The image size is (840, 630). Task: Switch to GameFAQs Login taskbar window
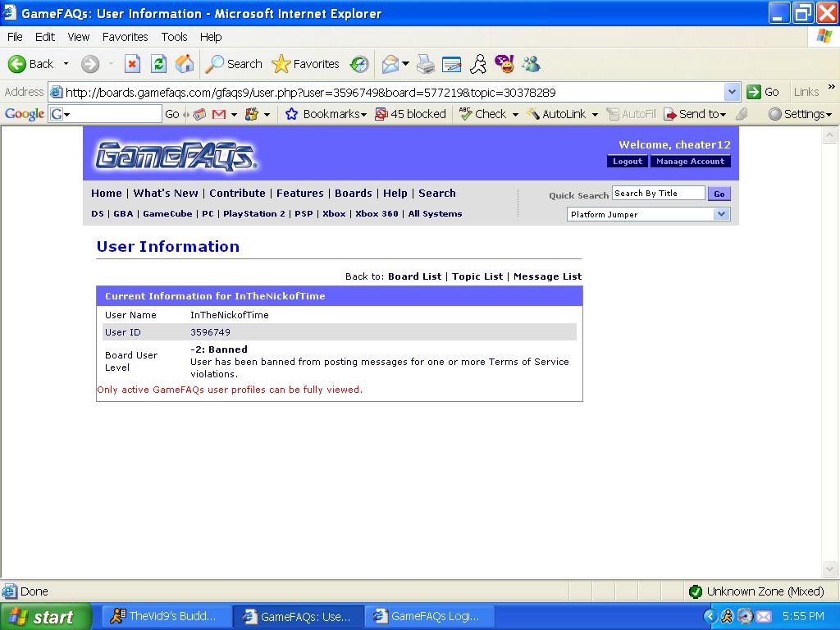pyautogui.click(x=427, y=616)
